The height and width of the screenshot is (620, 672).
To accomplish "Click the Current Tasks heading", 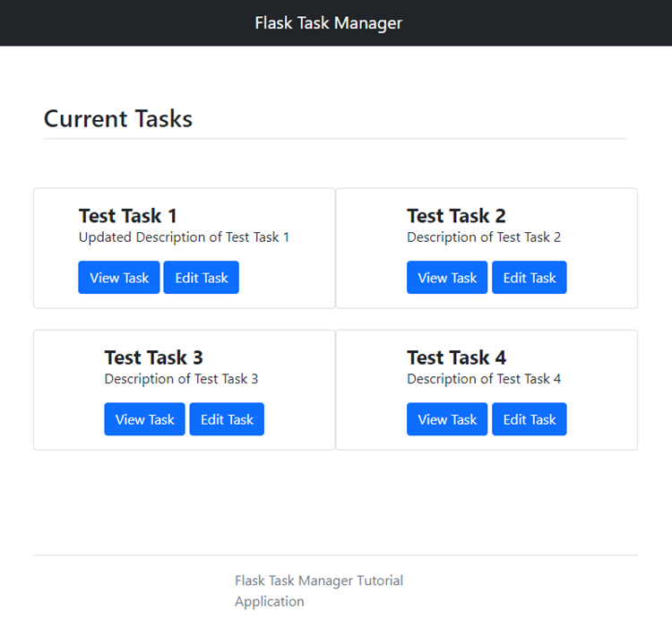I will tap(118, 118).
